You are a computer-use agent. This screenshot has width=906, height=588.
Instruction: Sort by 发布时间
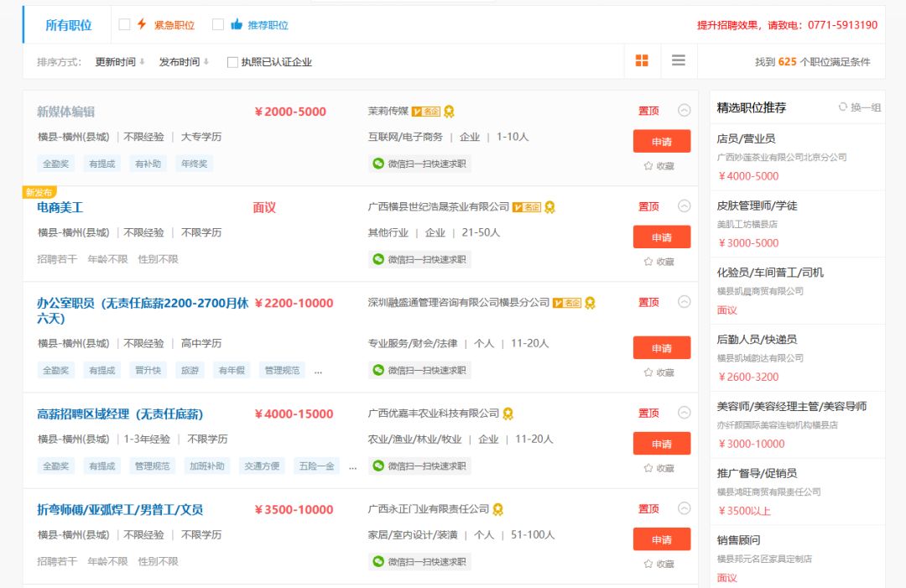click(184, 62)
